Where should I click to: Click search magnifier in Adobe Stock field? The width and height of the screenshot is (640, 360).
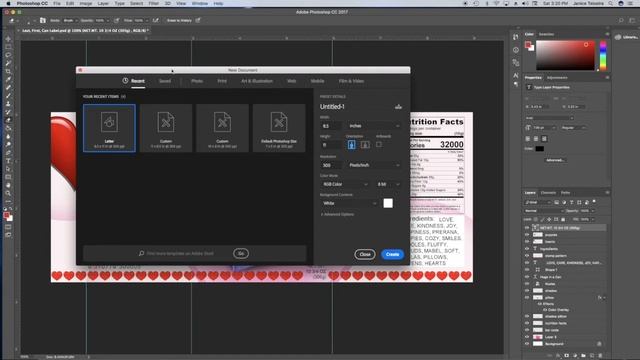click(x=141, y=253)
